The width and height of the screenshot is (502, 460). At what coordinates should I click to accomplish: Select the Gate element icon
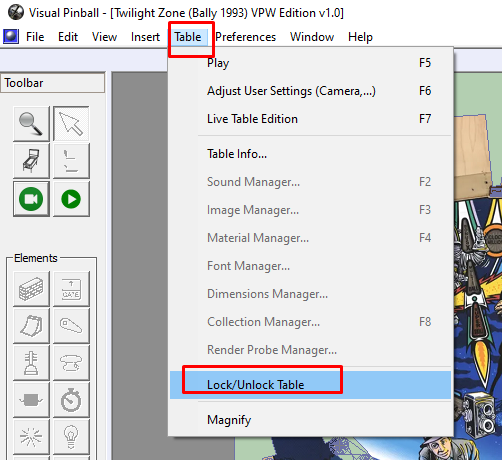tap(71, 289)
